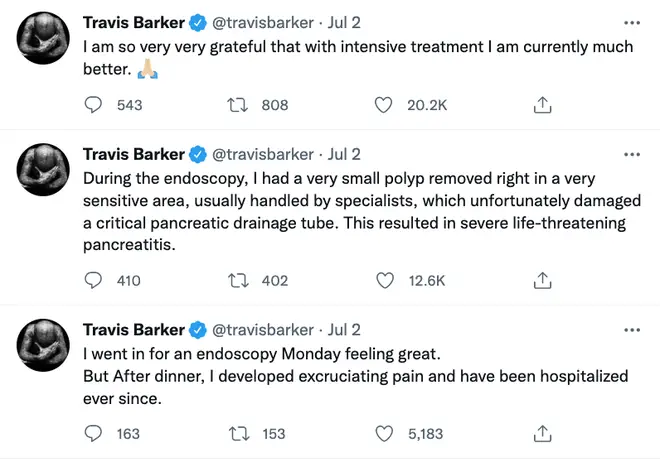This screenshot has width=660, height=467.
Task: Share the 'intensive treatment' tweet
Action: pyautogui.click(x=542, y=105)
